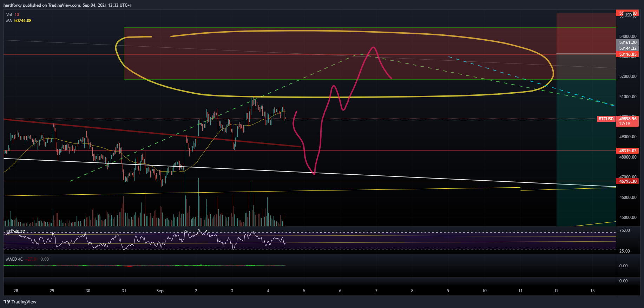Click date 11 on the time axis
Screen dimensions: 644x308
click(520, 291)
